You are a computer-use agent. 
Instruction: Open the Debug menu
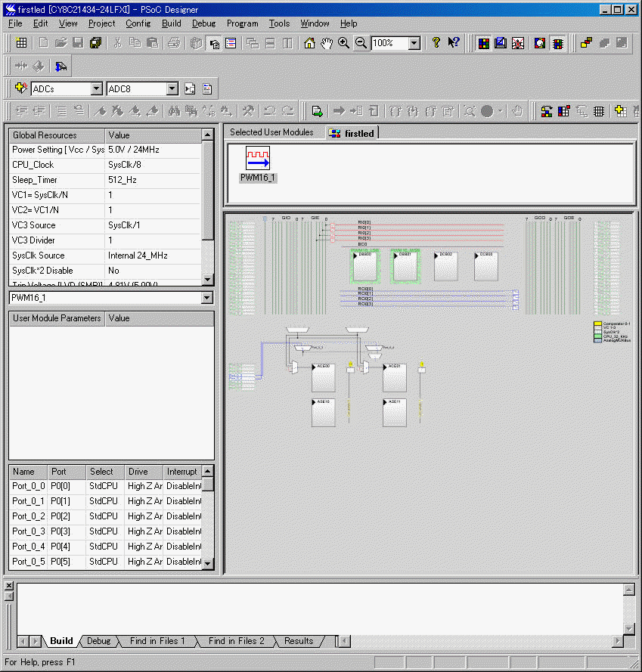point(203,23)
